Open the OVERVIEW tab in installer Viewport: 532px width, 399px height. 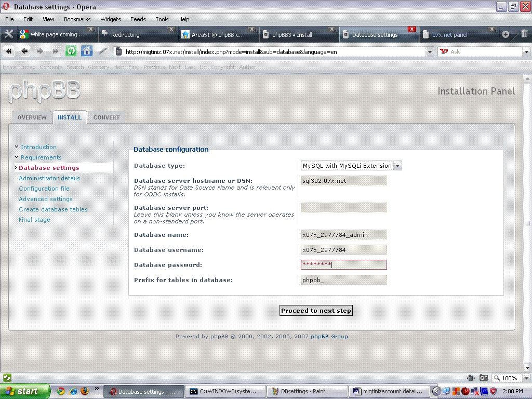32,117
